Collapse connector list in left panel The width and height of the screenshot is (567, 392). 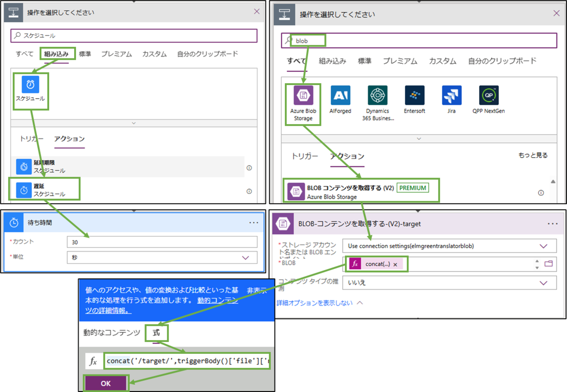(x=134, y=123)
